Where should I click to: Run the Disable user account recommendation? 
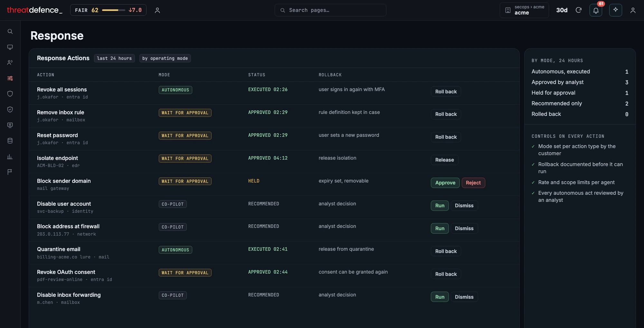click(x=440, y=205)
